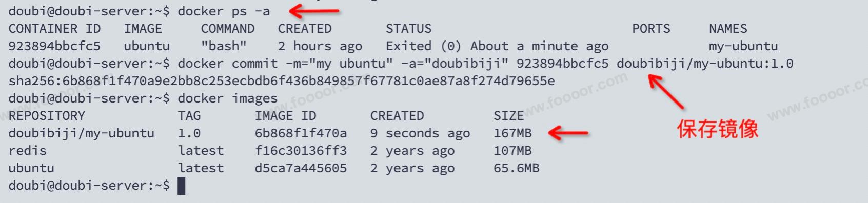
Task: Click the docker images command text
Action: click(x=228, y=98)
